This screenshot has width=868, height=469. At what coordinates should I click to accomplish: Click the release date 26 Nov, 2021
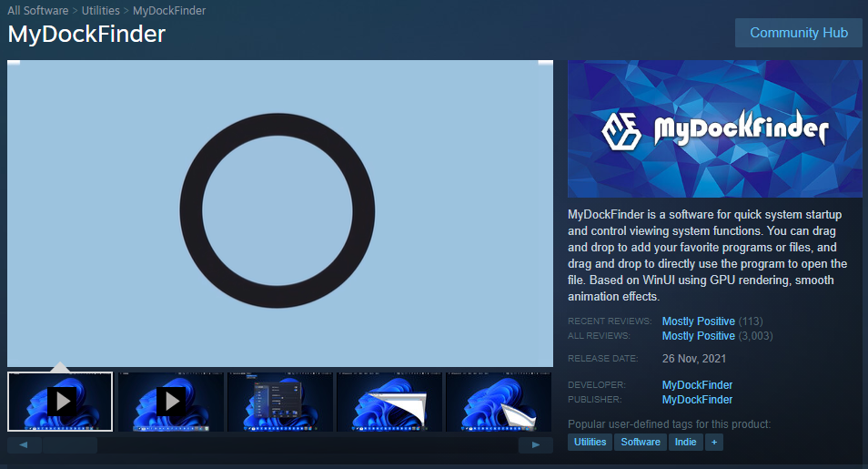693,359
